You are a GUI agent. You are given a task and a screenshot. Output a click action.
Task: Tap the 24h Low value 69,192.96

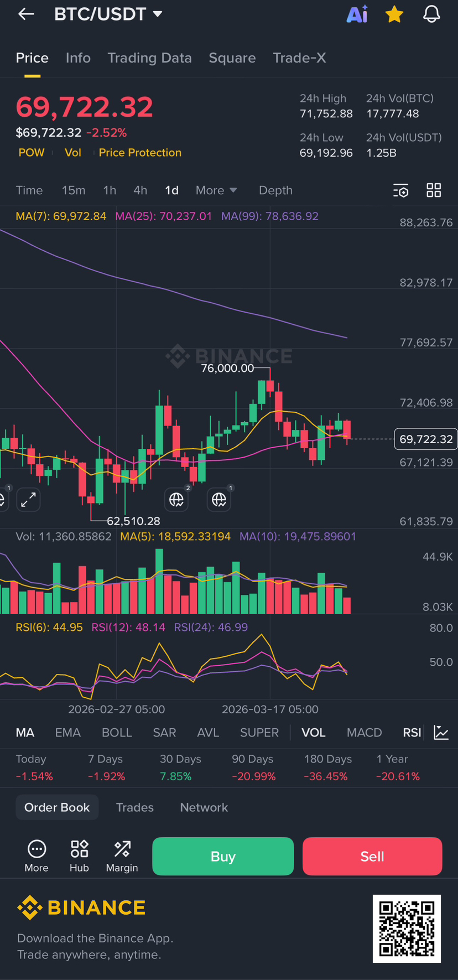[x=326, y=153]
